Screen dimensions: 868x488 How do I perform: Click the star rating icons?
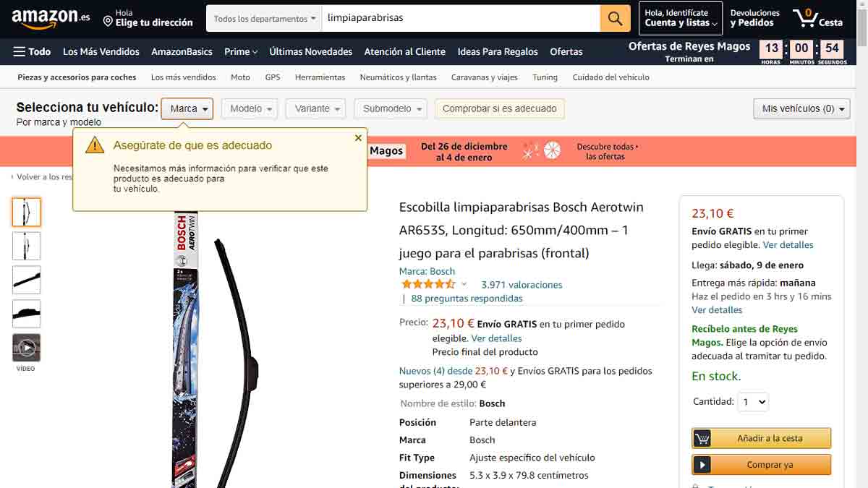click(x=428, y=284)
